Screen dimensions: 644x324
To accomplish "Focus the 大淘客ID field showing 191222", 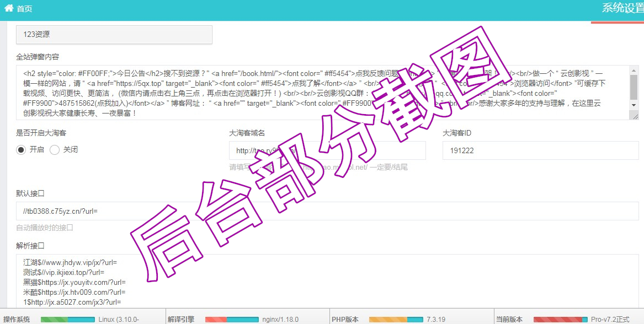I will pos(540,150).
